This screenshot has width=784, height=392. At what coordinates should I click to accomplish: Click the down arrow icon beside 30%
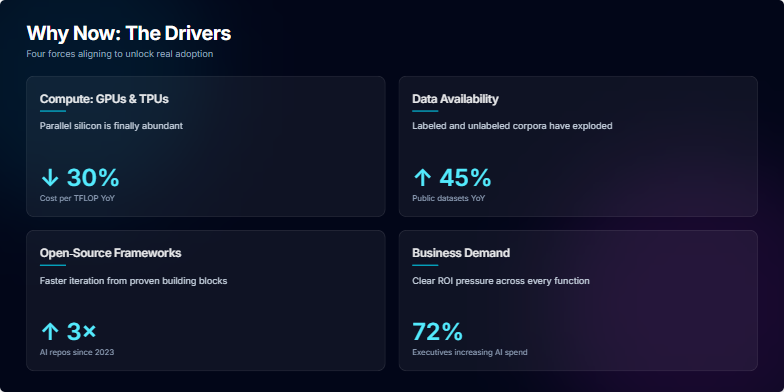click(x=50, y=178)
